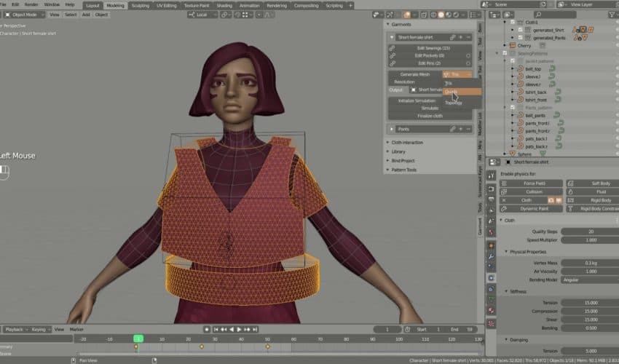
Task: Click the add icon on Short female shirt
Action: point(461,36)
